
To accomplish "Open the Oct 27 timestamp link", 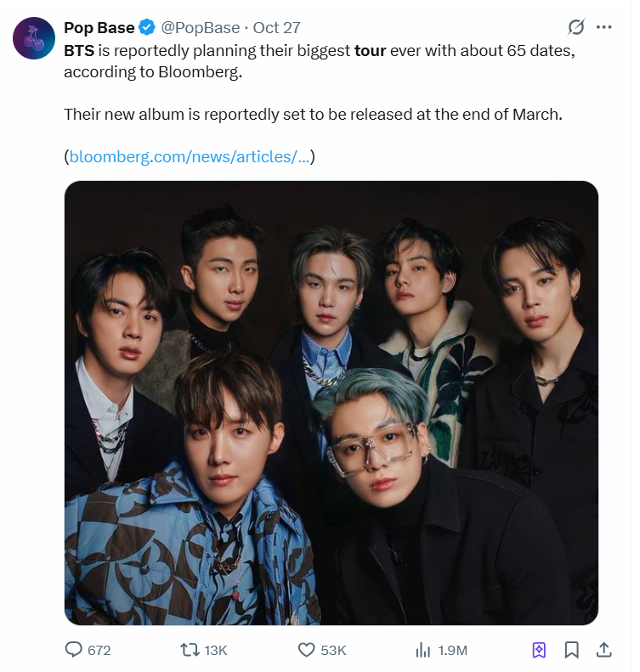I will click(276, 28).
